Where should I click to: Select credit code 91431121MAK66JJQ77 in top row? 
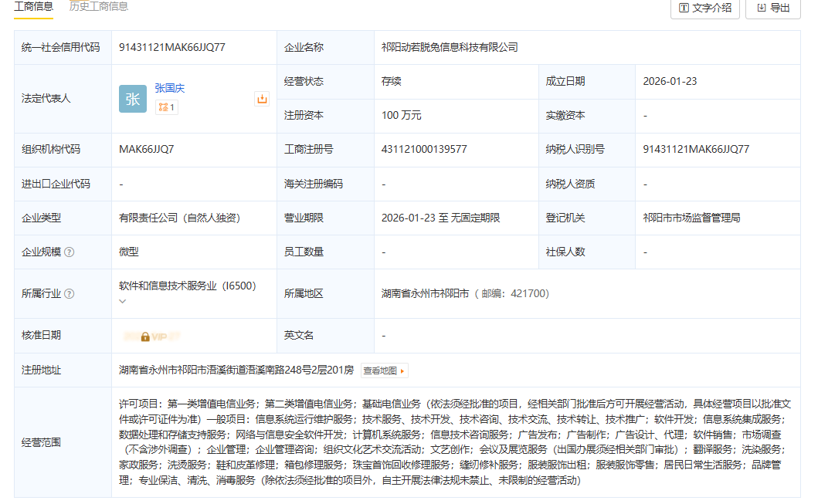click(172, 47)
